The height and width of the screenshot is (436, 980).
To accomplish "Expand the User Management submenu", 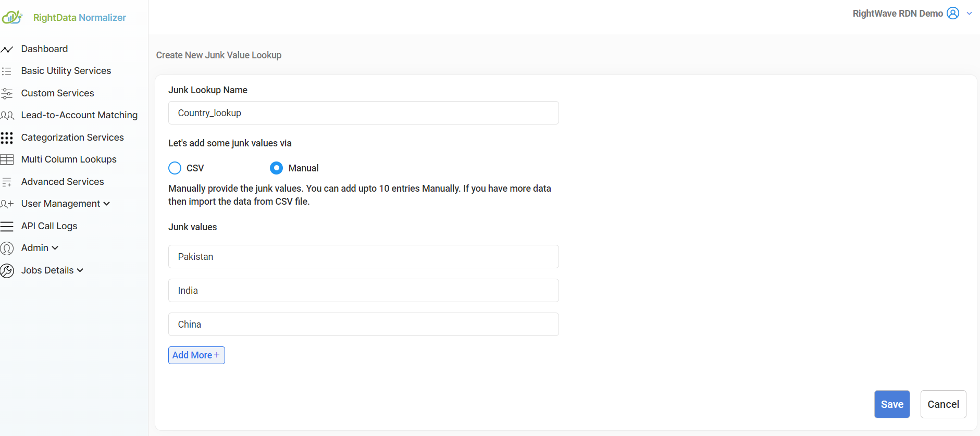I will [107, 204].
